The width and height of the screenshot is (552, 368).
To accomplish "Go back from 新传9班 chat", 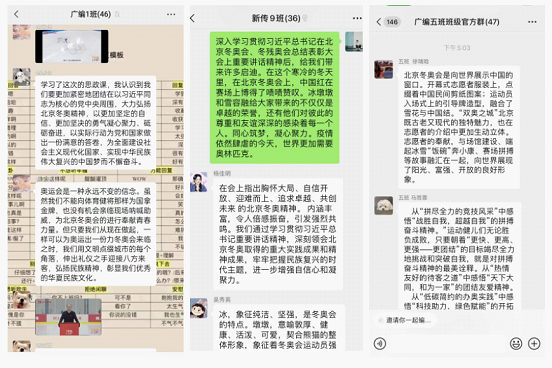I will 192,18.
